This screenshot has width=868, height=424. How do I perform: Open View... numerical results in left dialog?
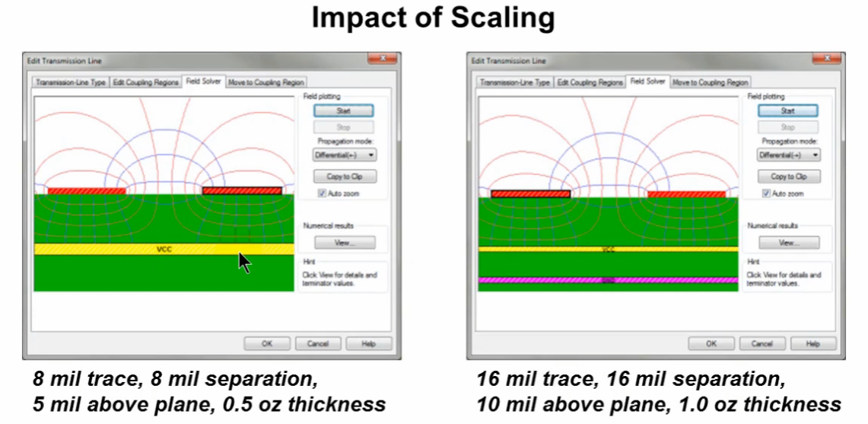(344, 243)
